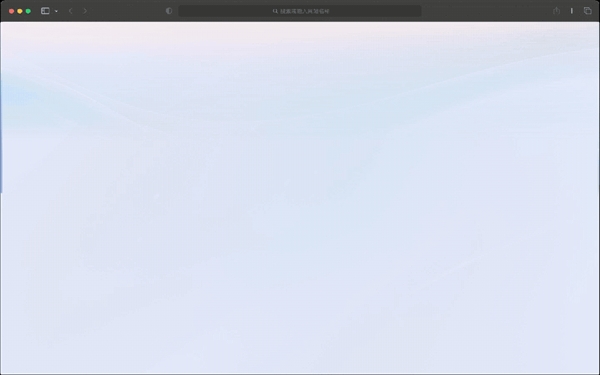Click the placeholder text in the search field
This screenshot has height=375, width=600.
[x=305, y=11]
